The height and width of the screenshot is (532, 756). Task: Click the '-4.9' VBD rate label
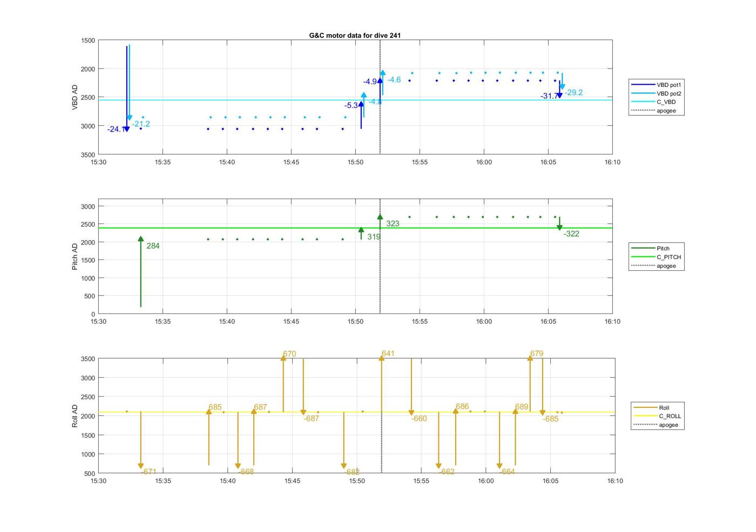click(x=370, y=81)
